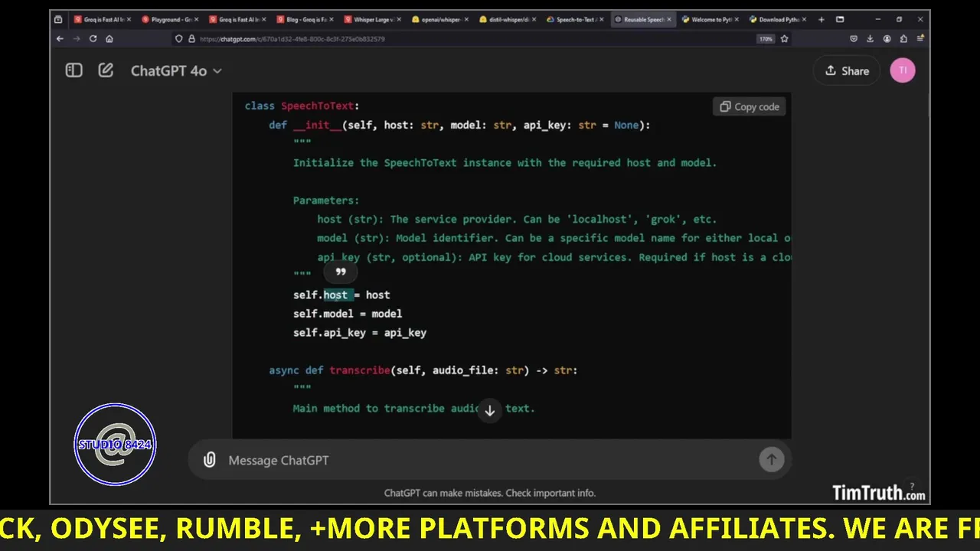Click the chatgpt.com URL in address bar
The height and width of the screenshot is (551, 980).
pyautogui.click(x=292, y=39)
